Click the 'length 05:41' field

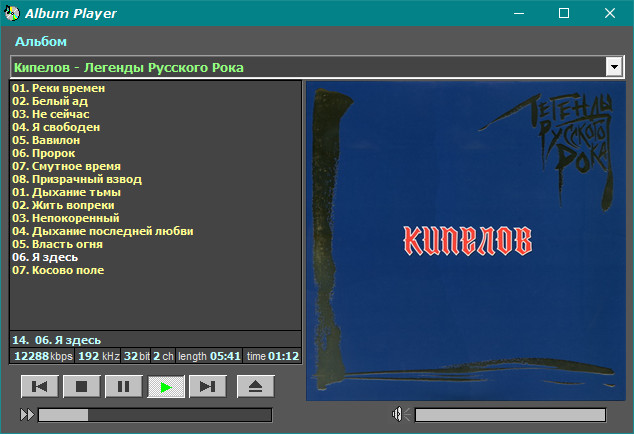pyautogui.click(x=209, y=356)
